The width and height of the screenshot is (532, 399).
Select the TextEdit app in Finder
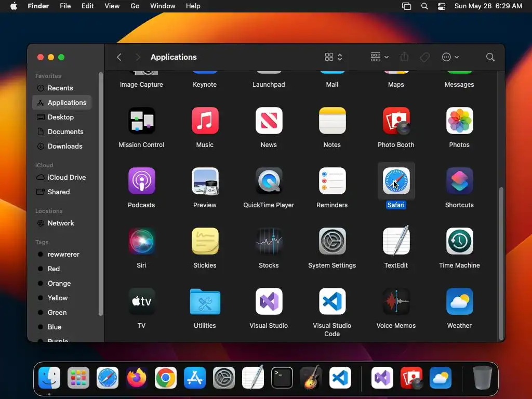pyautogui.click(x=396, y=241)
